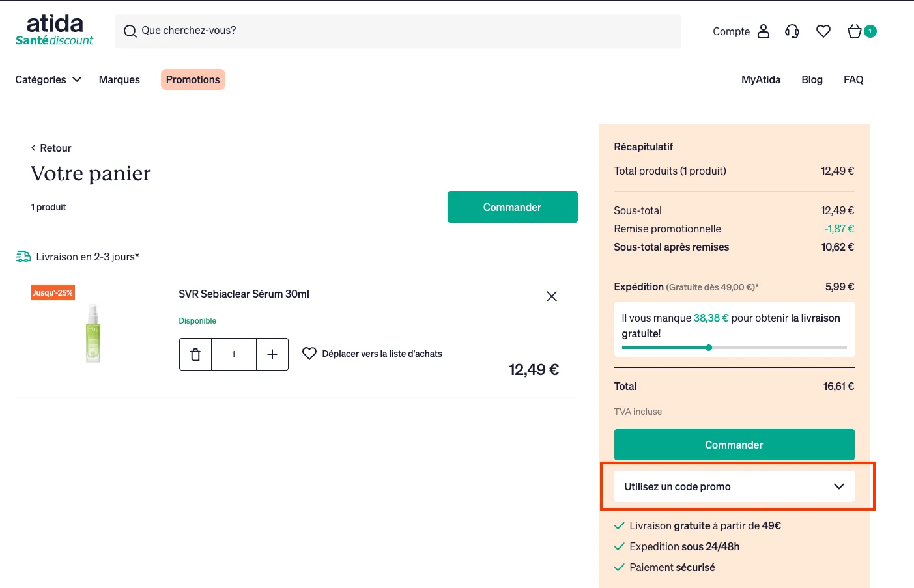Click the search magnifier icon

coord(130,31)
